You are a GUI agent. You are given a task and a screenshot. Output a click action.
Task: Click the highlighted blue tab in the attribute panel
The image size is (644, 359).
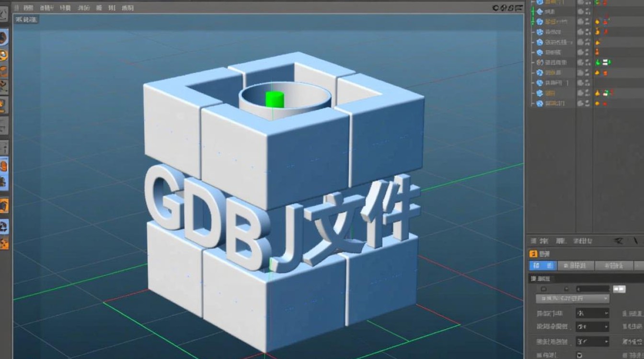[542, 265]
